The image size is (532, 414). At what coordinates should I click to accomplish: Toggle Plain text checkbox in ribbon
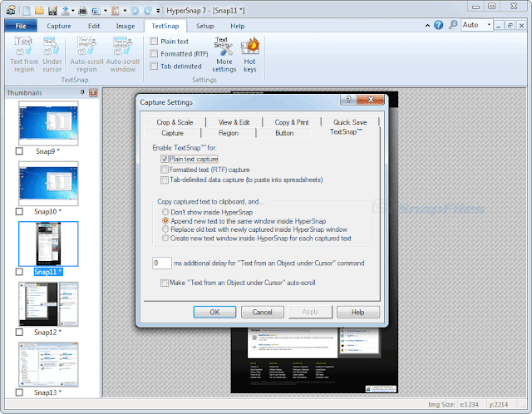tap(154, 41)
